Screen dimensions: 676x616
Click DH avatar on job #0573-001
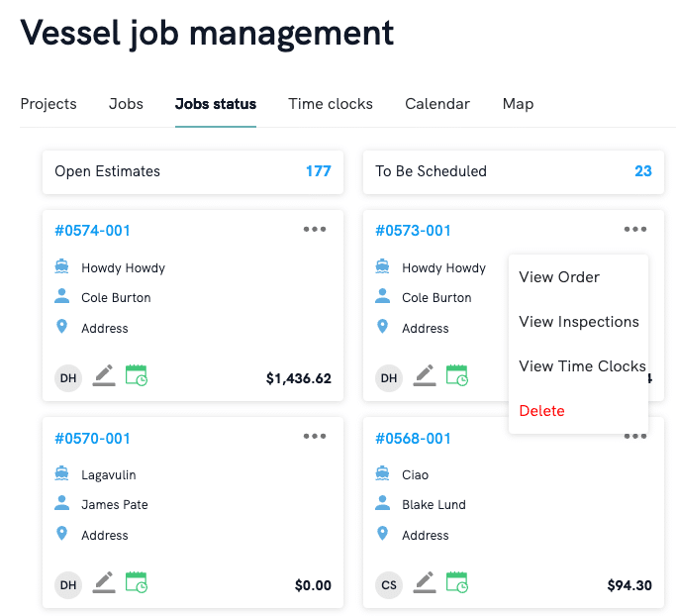[x=389, y=378]
